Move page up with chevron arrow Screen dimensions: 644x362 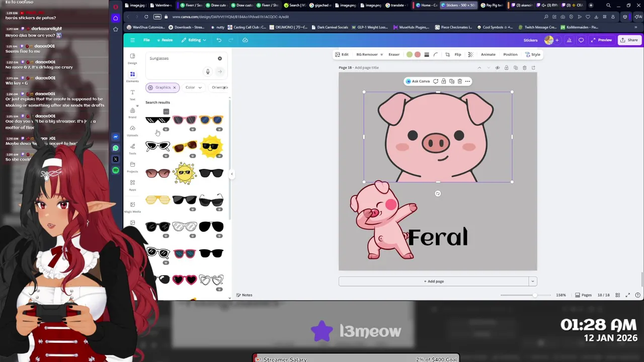click(479, 68)
